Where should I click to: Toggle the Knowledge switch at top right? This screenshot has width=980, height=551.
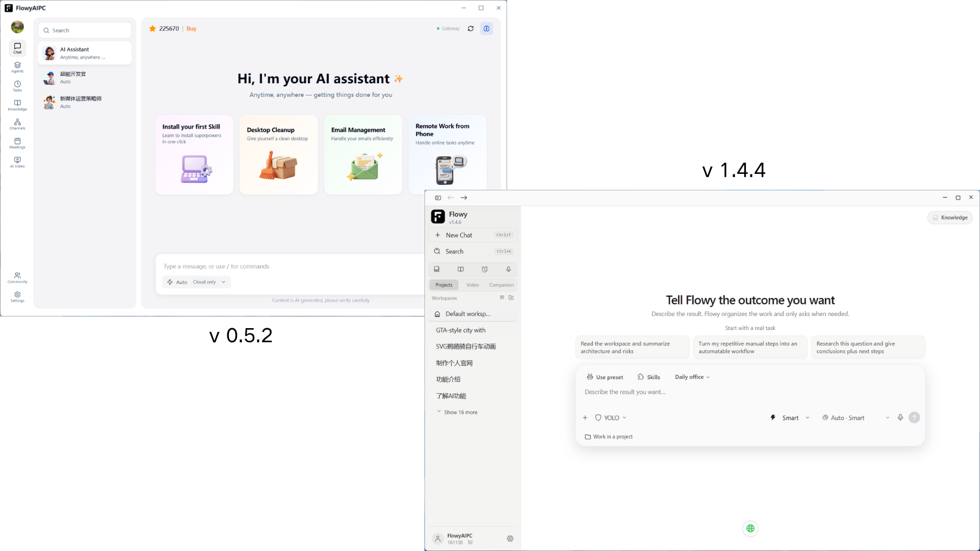[950, 217]
